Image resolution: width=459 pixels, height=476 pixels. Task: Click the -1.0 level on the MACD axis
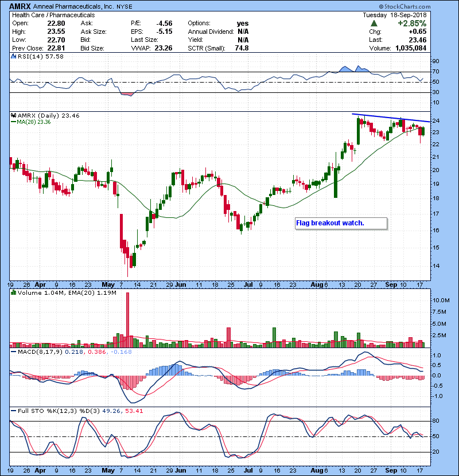[437, 396]
